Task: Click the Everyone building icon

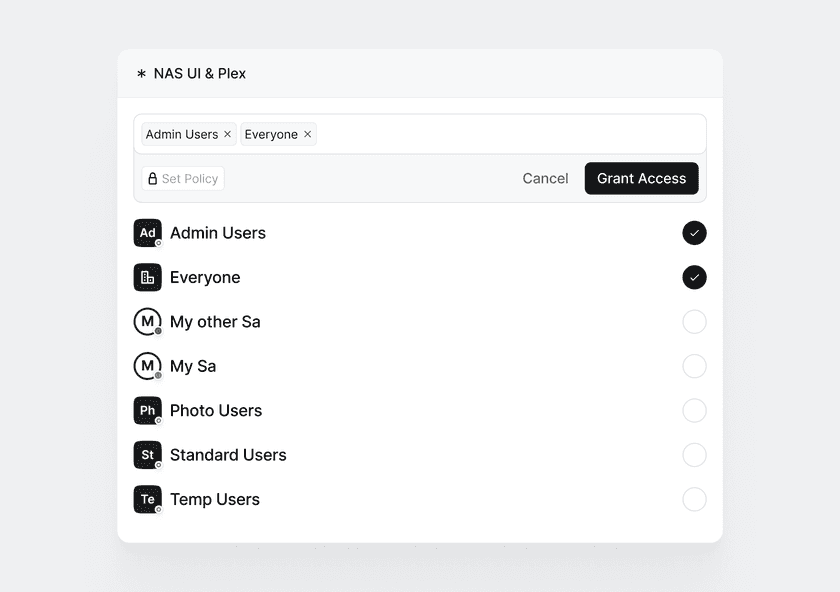Action: pyautogui.click(x=147, y=277)
